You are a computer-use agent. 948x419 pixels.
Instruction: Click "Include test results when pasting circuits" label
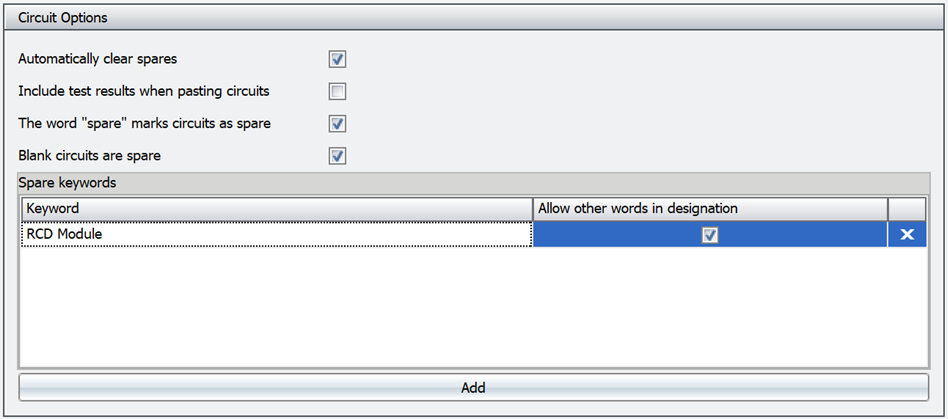(x=144, y=91)
